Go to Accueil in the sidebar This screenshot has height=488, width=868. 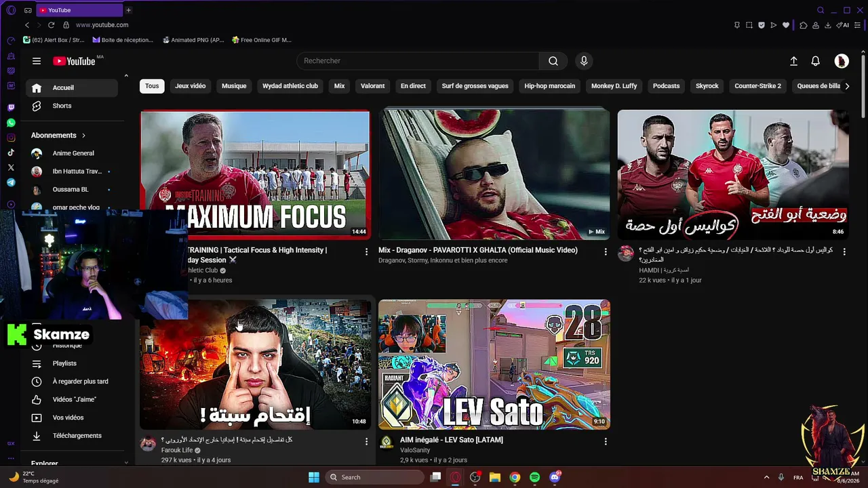72,87
